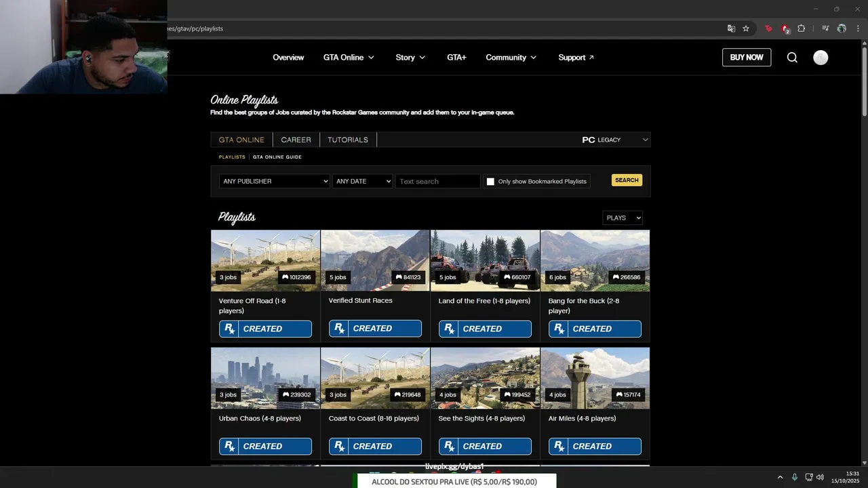The width and height of the screenshot is (868, 488).
Task: Click the site search magnifier icon
Action: 792,58
